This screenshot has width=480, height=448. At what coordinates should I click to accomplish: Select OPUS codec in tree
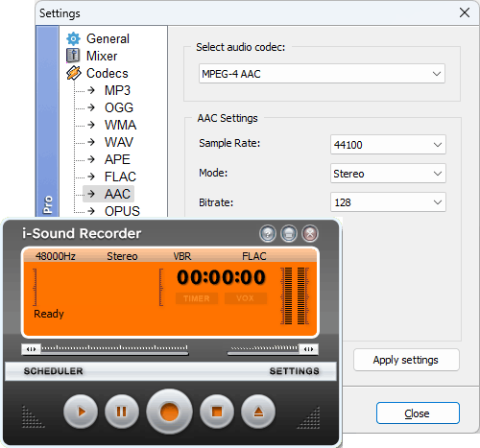pos(122,211)
